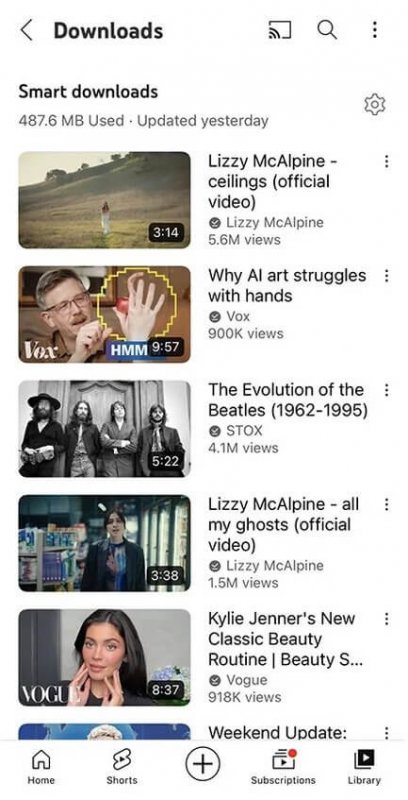Go to the Home tab
Image resolution: width=408 pixels, height=800 pixels.
point(41,768)
